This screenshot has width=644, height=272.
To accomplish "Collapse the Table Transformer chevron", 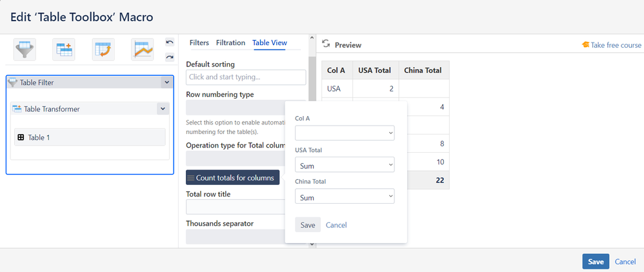I will tap(161, 109).
